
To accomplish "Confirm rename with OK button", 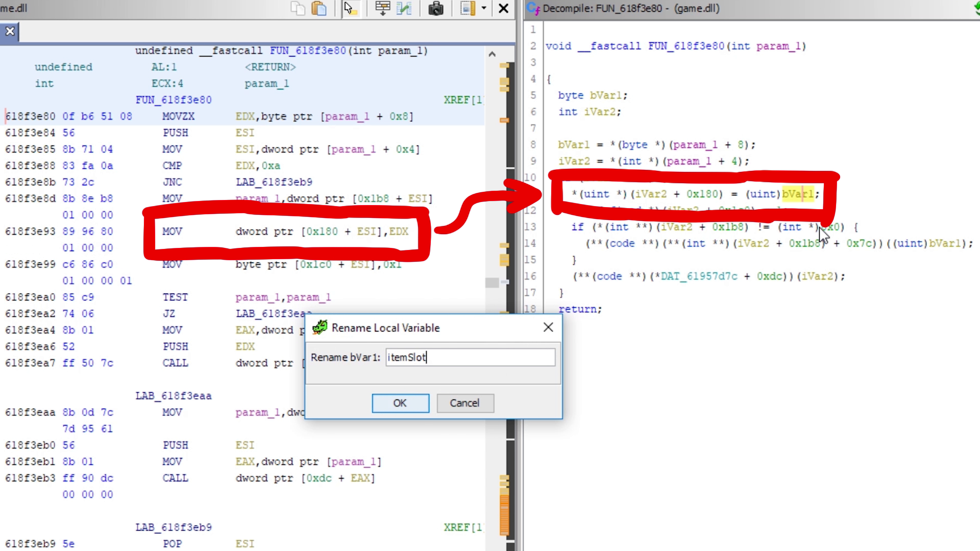I will click(x=400, y=403).
